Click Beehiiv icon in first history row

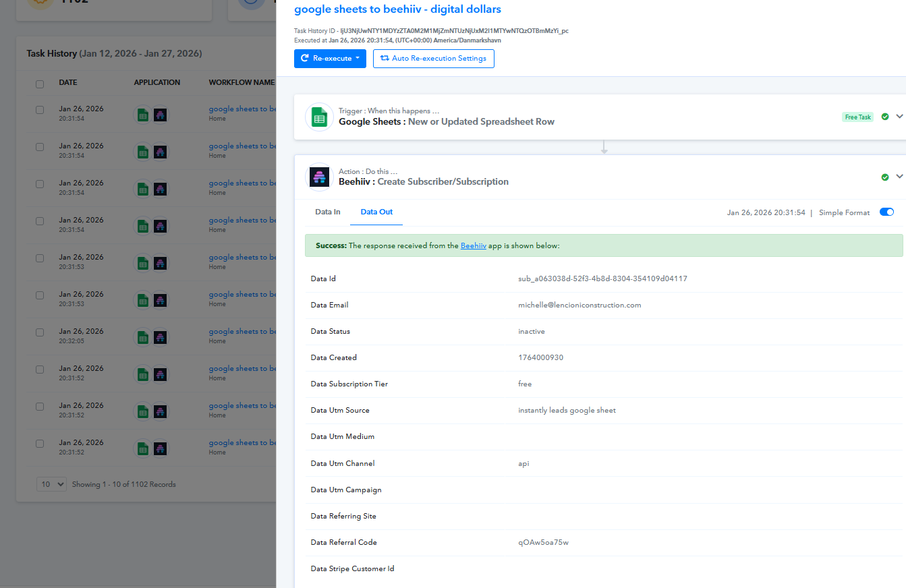tap(160, 115)
